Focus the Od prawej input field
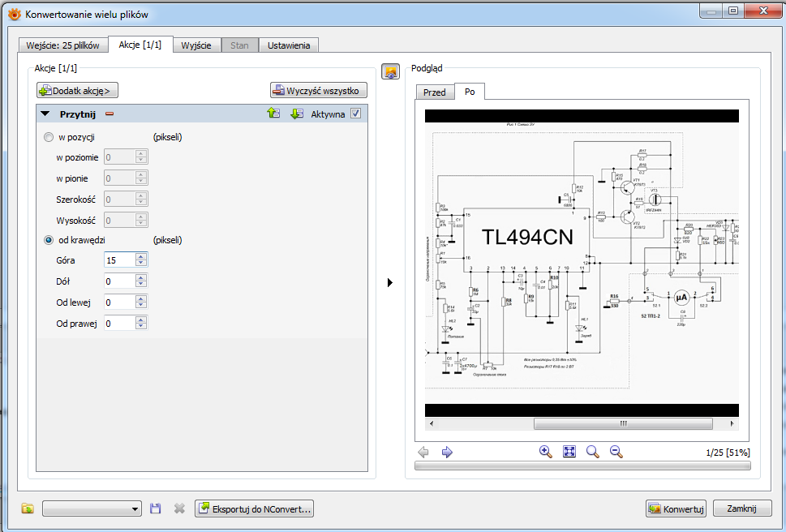Image resolution: width=786 pixels, height=532 pixels. [120, 323]
